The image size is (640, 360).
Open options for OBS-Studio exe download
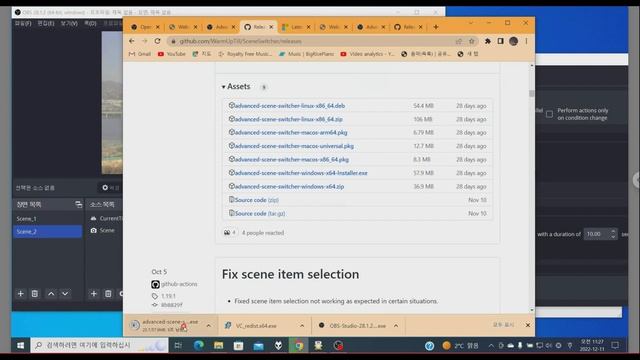(396, 326)
